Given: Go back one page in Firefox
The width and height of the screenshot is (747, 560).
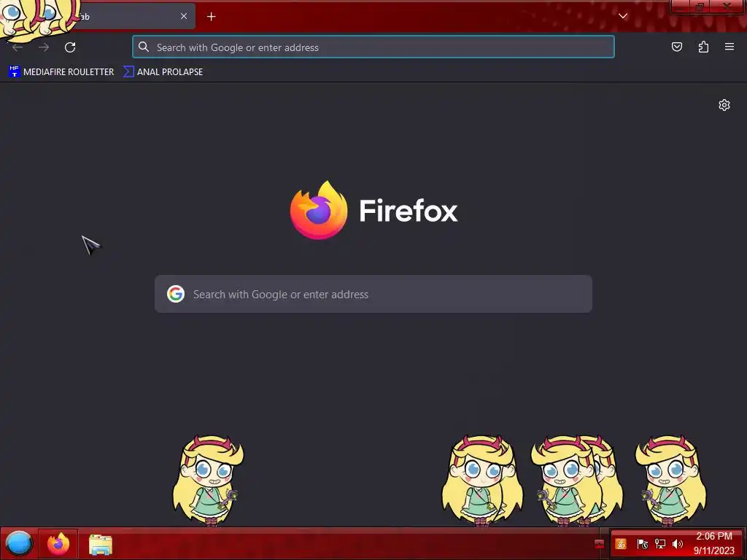Looking at the screenshot, I should (x=18, y=47).
